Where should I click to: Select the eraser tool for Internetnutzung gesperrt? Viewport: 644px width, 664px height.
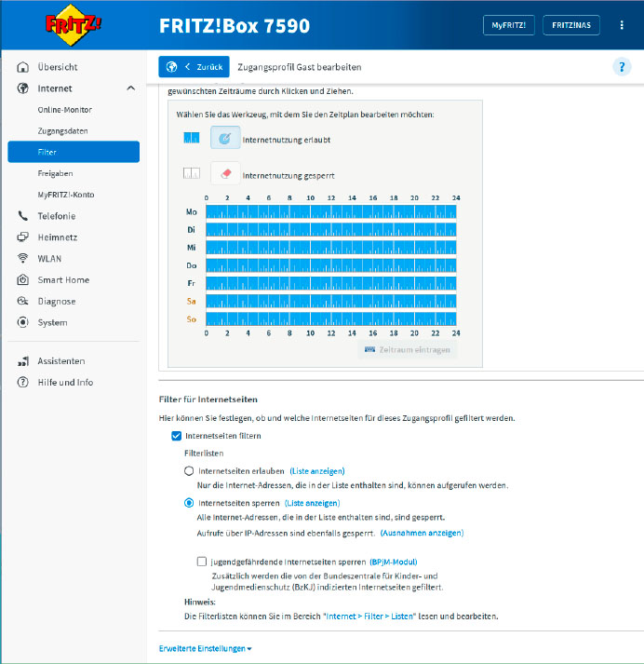[225, 173]
